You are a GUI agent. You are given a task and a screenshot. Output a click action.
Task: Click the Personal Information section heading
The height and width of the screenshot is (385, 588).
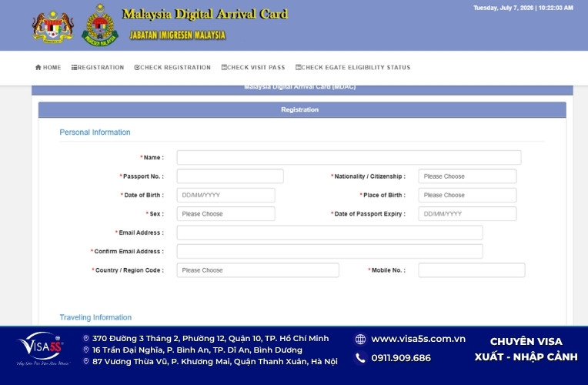click(95, 132)
